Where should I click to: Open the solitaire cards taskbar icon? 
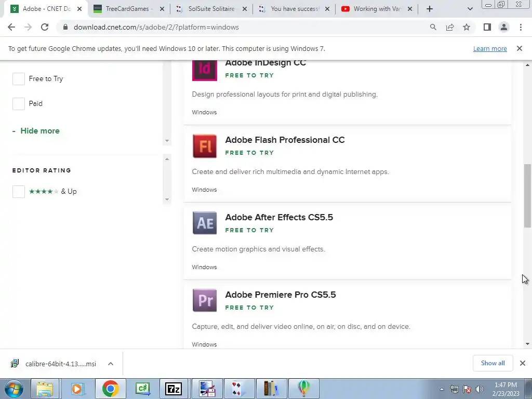point(239,389)
